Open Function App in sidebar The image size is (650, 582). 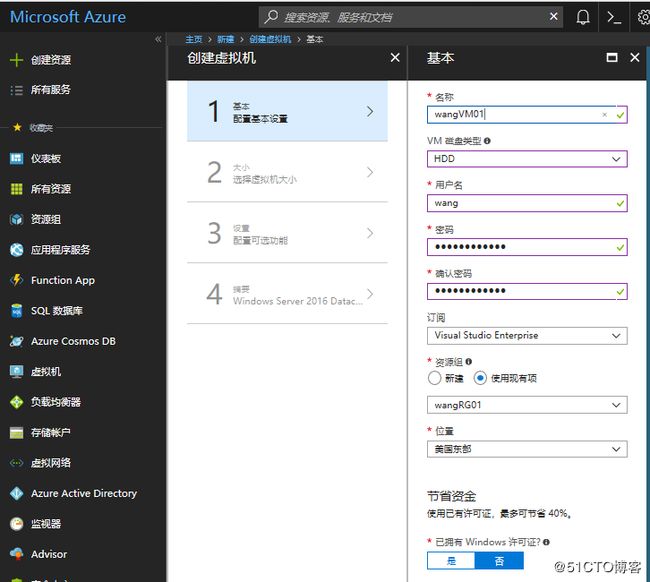63,280
